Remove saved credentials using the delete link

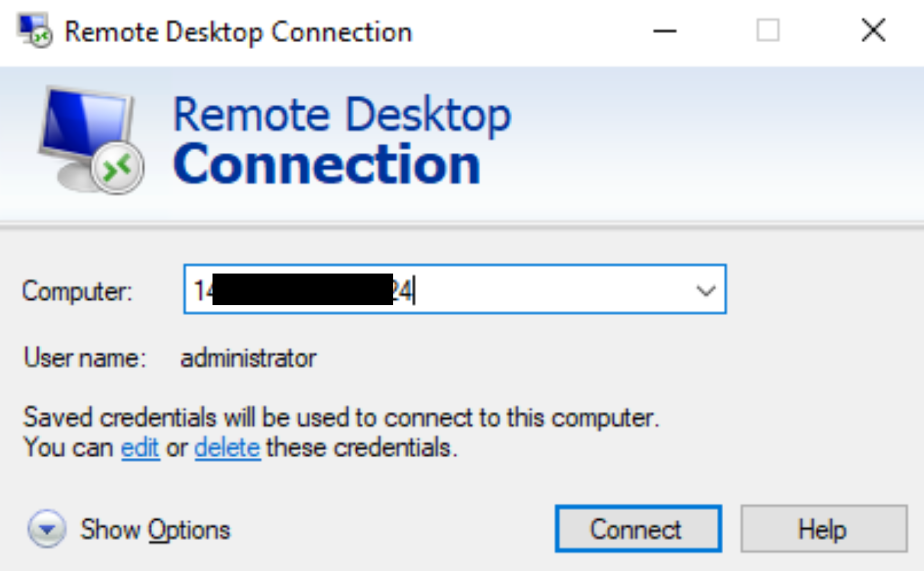coord(227,447)
